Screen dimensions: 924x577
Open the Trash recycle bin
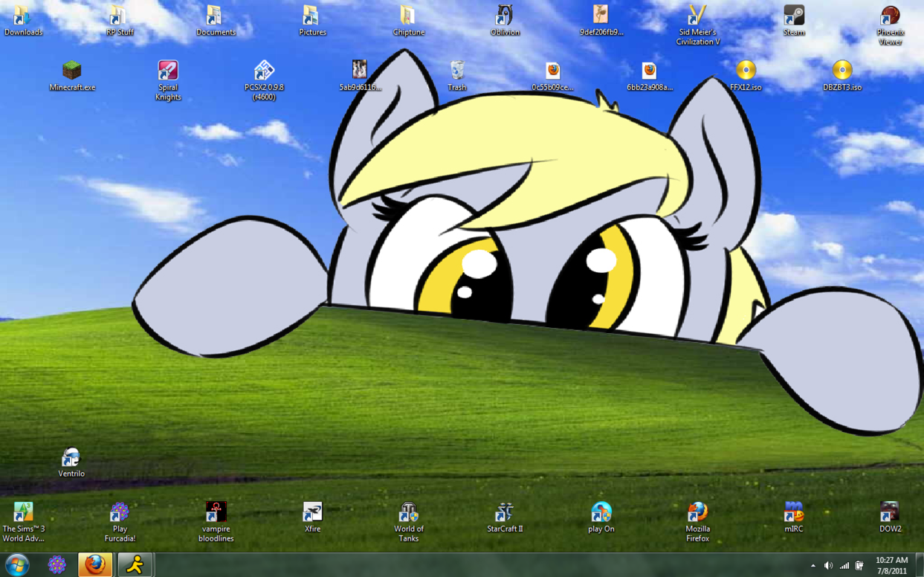[x=457, y=71]
